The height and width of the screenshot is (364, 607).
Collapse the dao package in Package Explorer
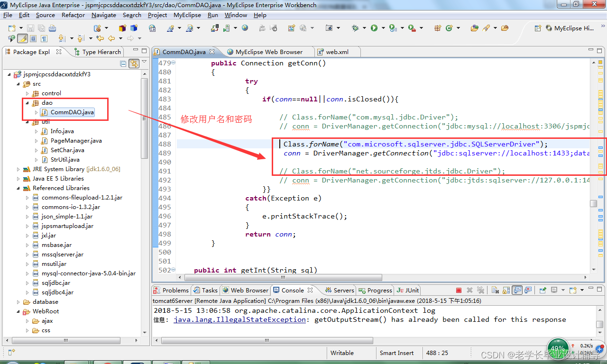coord(28,102)
